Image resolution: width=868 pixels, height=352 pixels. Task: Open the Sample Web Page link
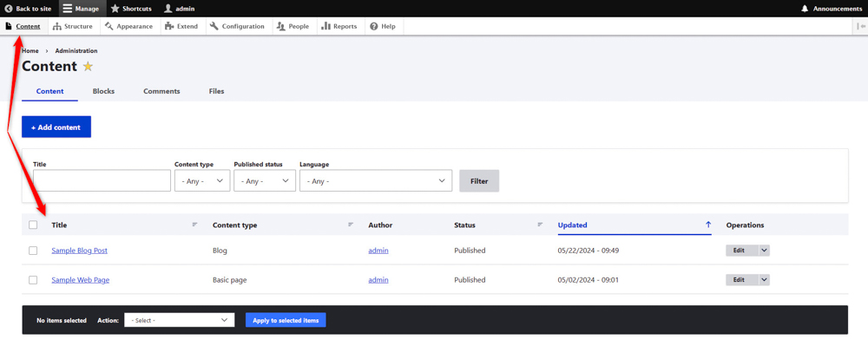point(80,280)
